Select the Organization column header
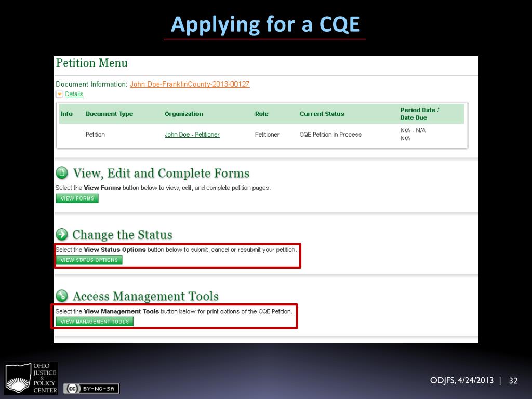 click(183, 114)
